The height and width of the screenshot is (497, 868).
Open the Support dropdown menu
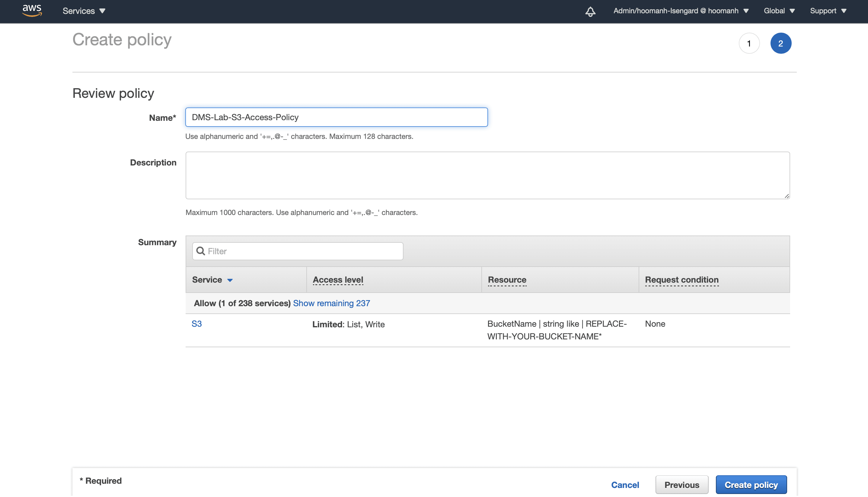pyautogui.click(x=828, y=11)
